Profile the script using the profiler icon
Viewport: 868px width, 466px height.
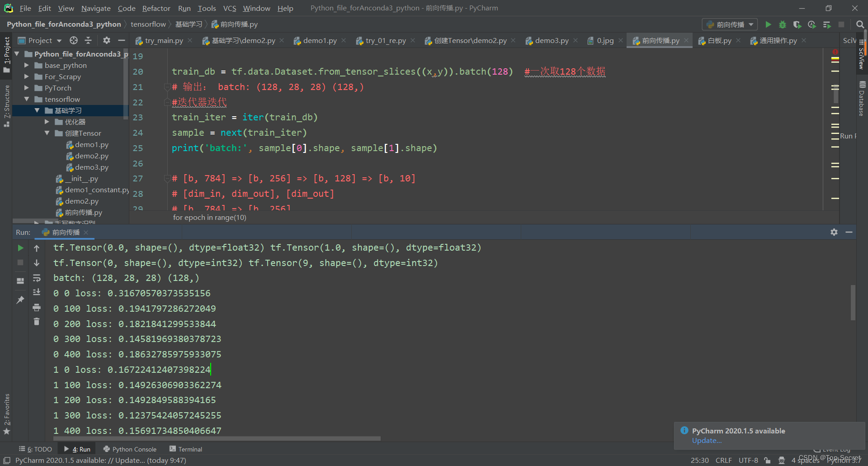(811, 25)
